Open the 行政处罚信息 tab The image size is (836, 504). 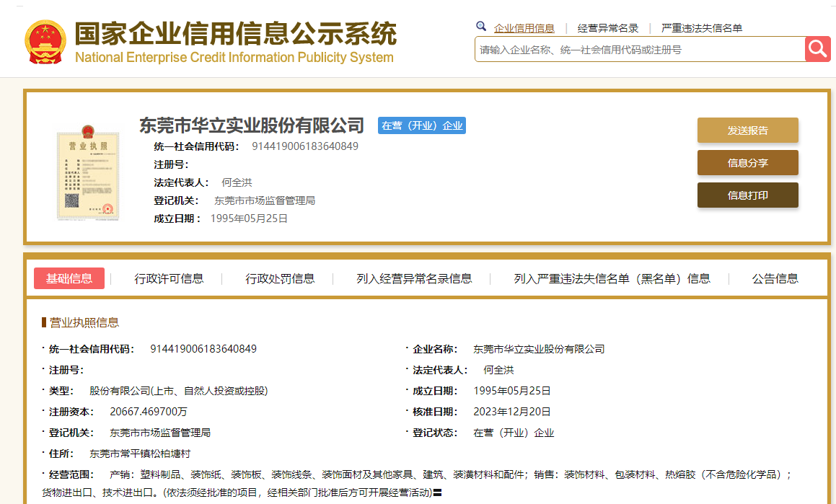tap(280, 278)
